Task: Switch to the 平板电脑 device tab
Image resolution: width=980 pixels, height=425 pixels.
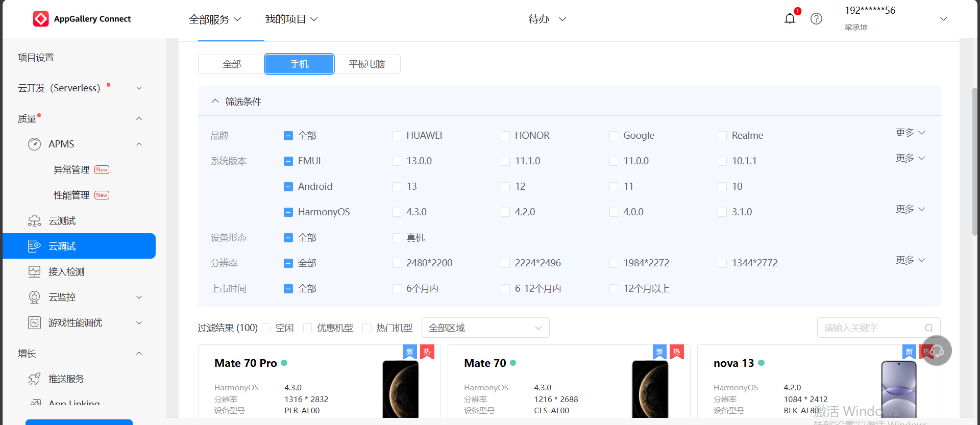Action: (367, 64)
